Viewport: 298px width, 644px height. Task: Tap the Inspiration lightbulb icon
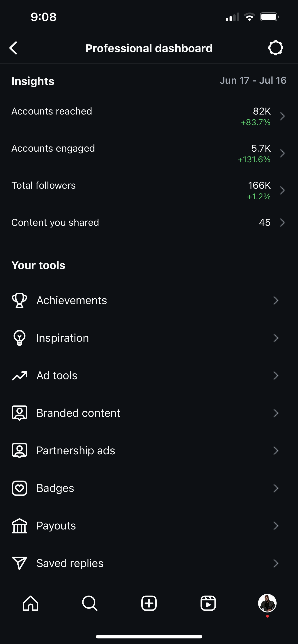pos(19,338)
